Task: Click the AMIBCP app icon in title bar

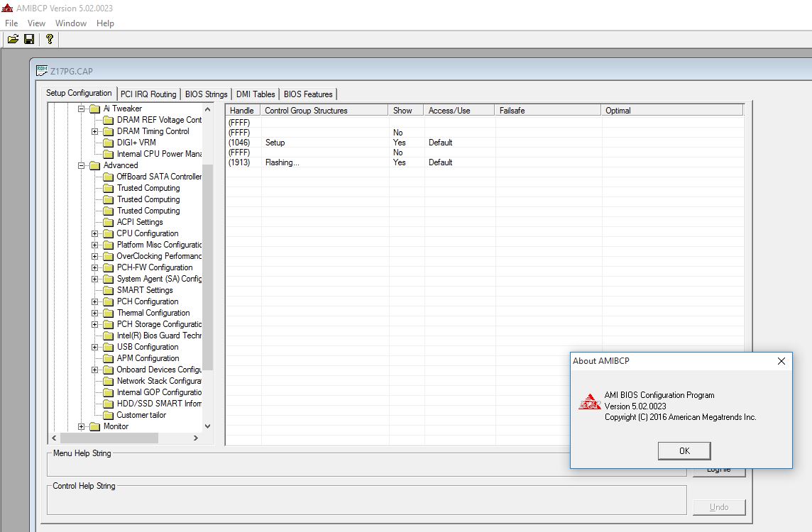Action: click(6, 9)
